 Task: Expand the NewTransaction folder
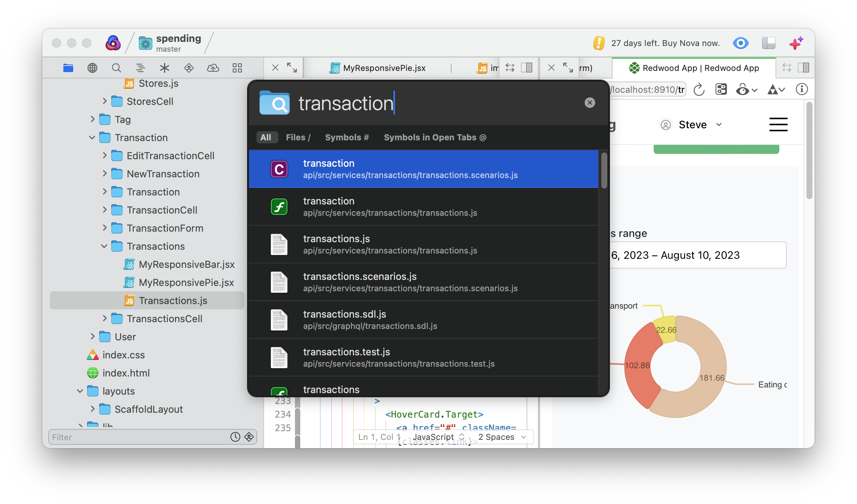(x=104, y=174)
